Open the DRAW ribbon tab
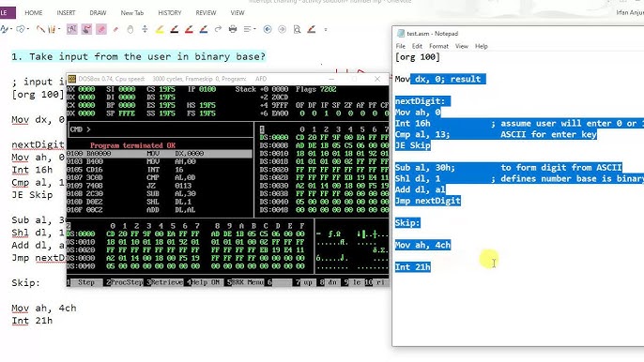 click(98, 13)
